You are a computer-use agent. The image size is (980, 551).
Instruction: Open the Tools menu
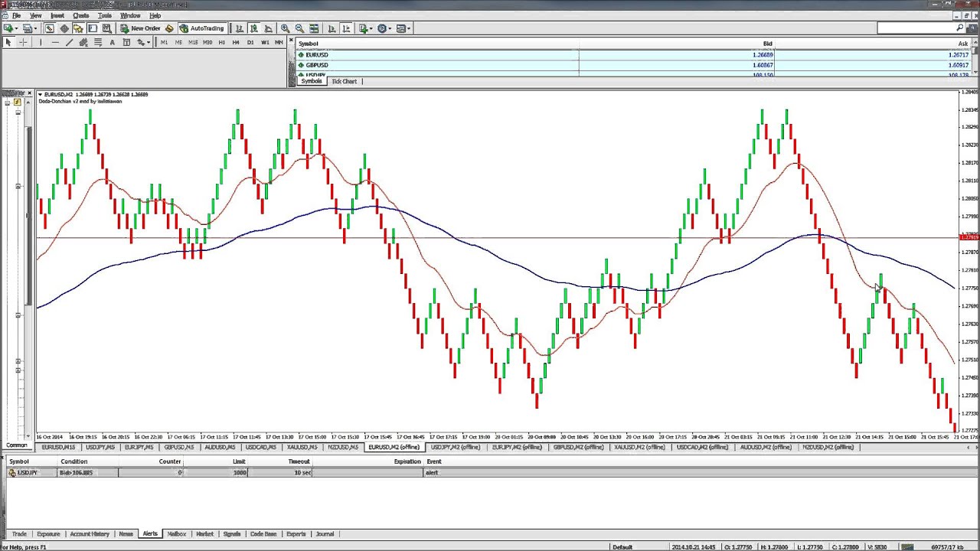105,15
